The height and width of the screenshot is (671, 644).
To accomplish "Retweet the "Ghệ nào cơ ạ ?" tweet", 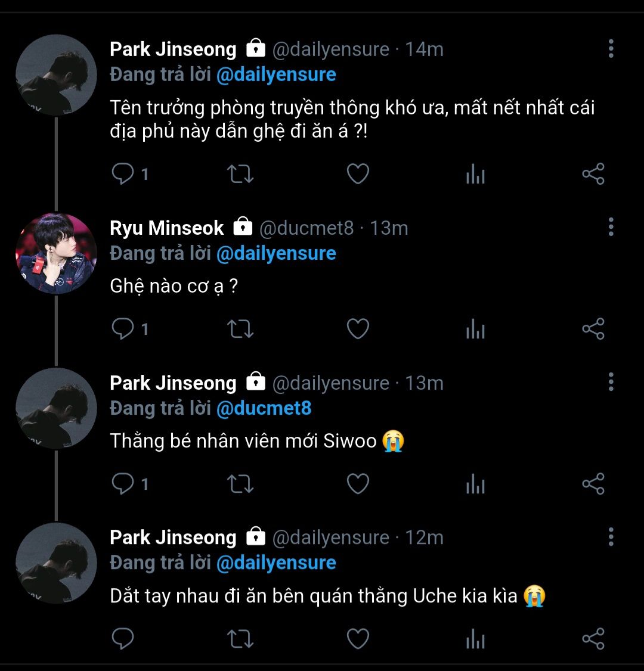I will (240, 329).
